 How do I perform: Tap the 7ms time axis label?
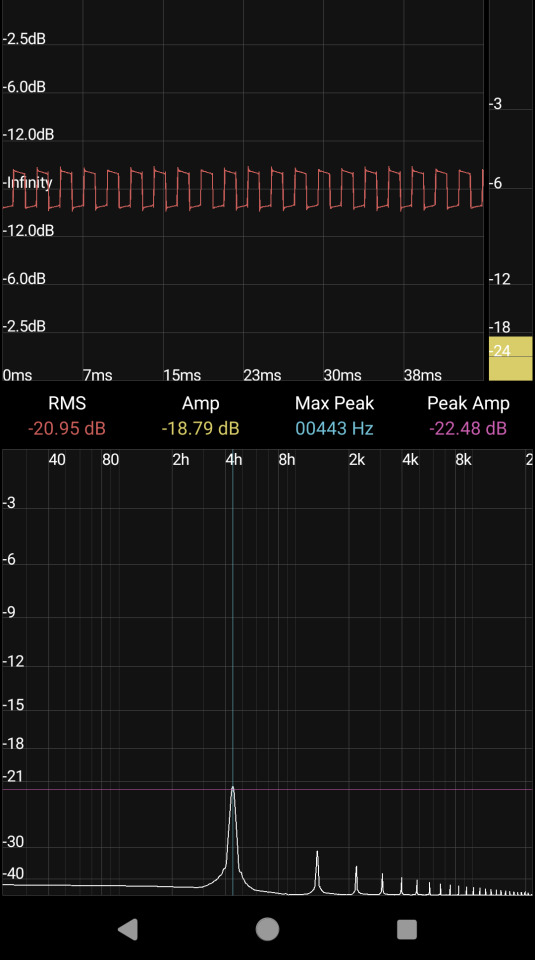97,375
